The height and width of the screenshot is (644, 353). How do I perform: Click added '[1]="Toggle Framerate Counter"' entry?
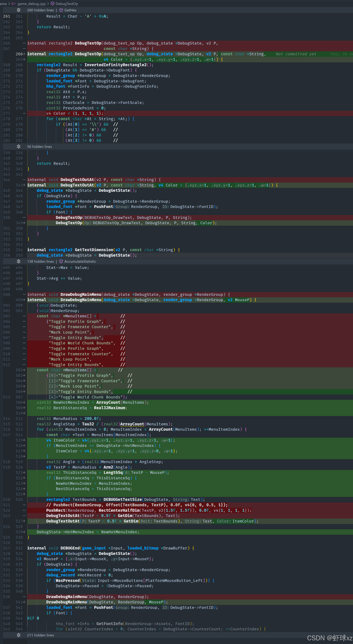(x=84, y=381)
